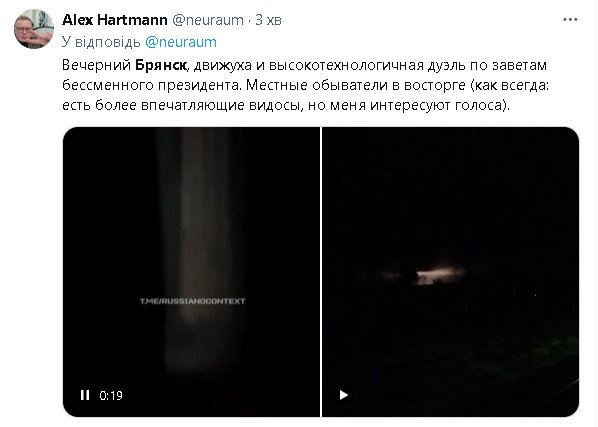Select the bold word Брянск

point(161,65)
